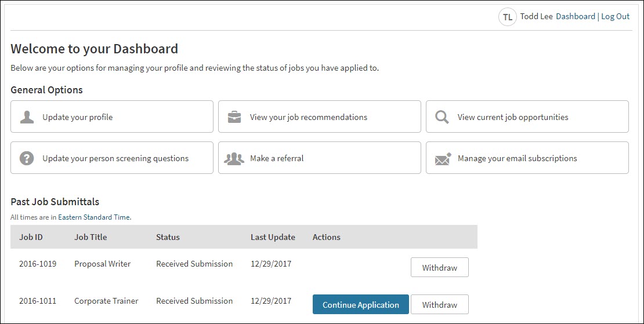Select Manage your email subscriptions text
Screen dimensions: 644x324
pyautogui.click(x=517, y=158)
